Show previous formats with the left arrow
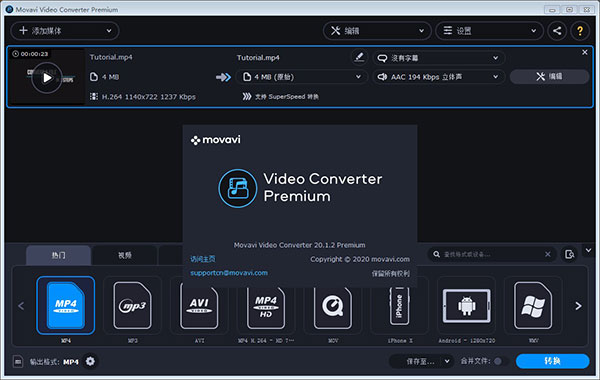The height and width of the screenshot is (380, 600). (21, 306)
